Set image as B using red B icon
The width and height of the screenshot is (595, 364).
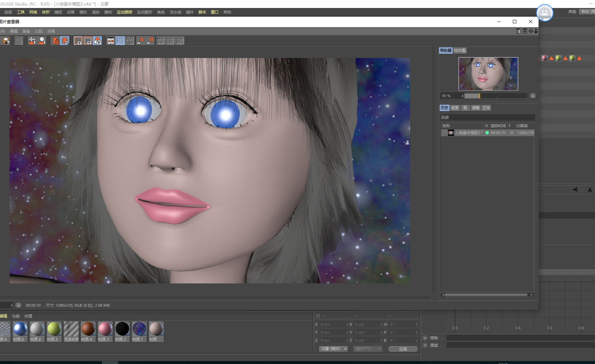tap(150, 41)
